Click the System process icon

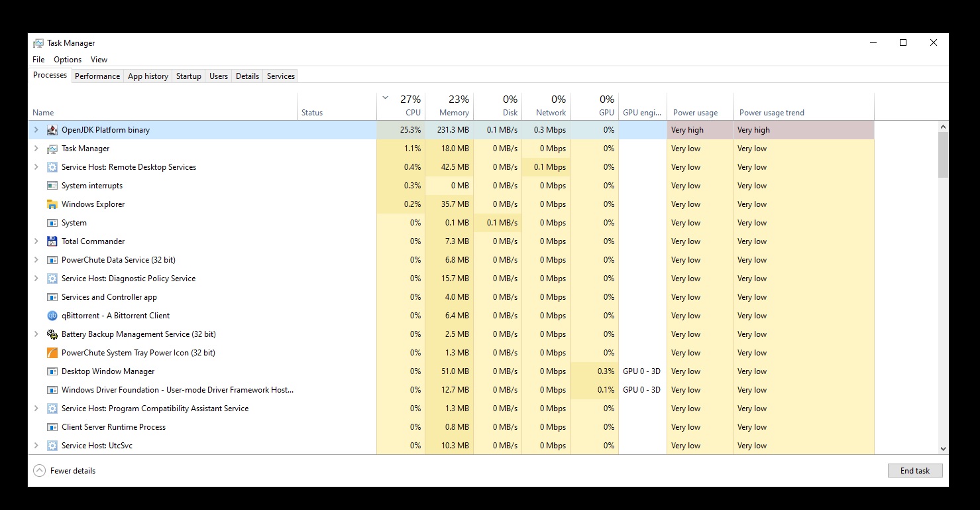click(52, 223)
